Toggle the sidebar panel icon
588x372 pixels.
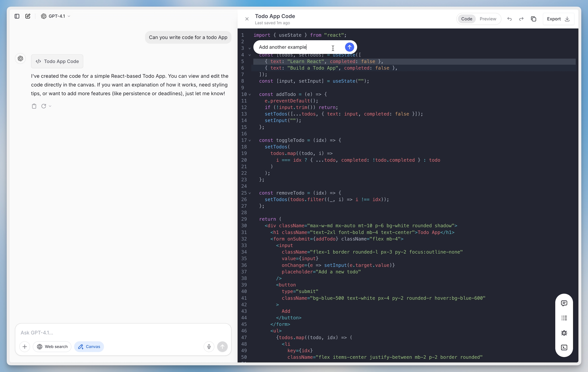pos(17,16)
